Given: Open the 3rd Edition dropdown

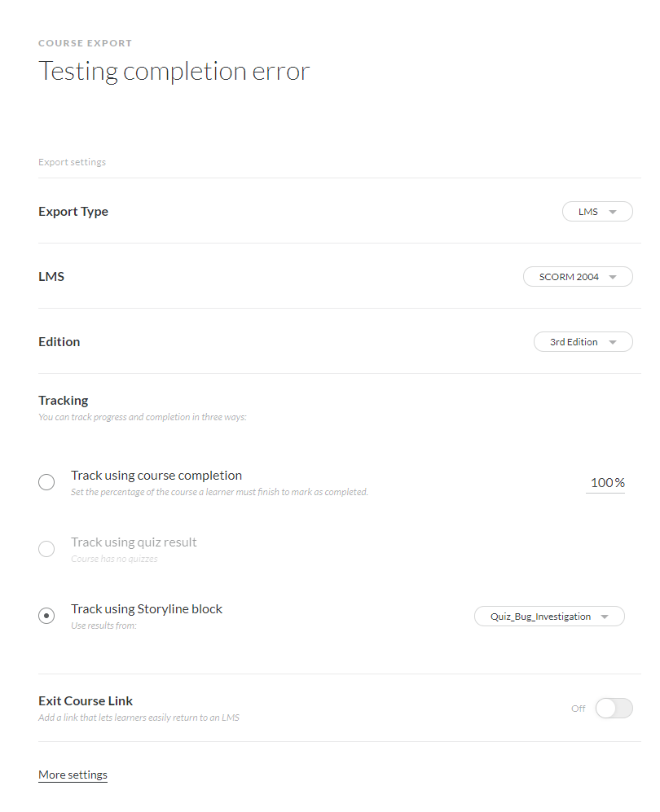Looking at the screenshot, I should (x=583, y=342).
